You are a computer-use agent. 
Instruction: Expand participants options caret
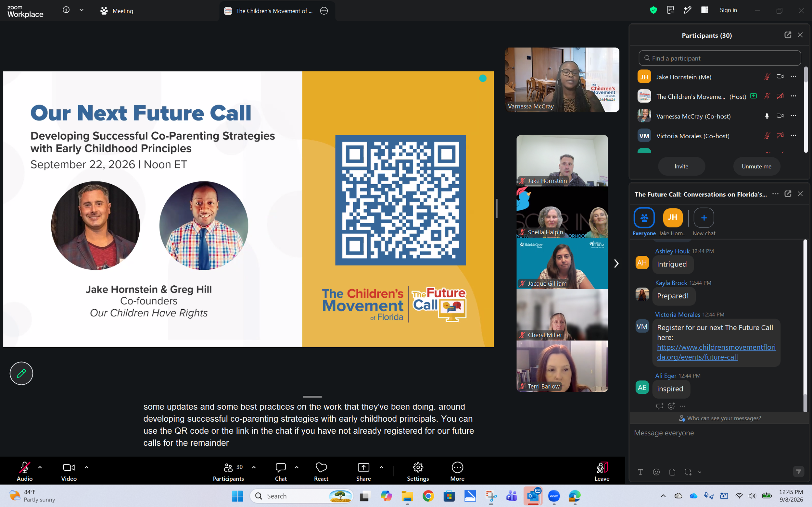pyautogui.click(x=254, y=467)
